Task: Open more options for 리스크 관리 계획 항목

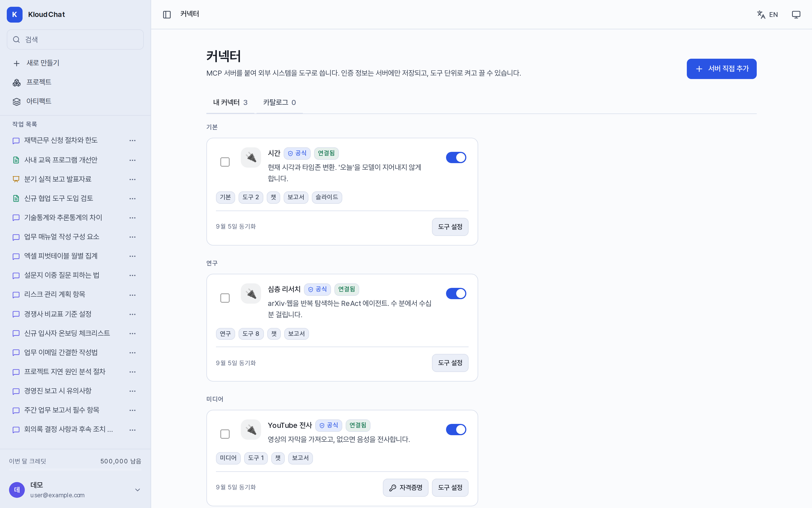Action: [x=133, y=295]
